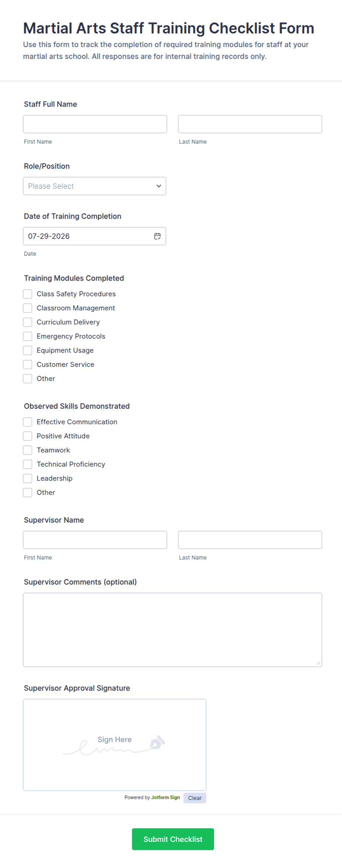Viewport: 342px width, 868px height.
Task: Toggle Leadership under Observed Skills
Action: (28, 478)
